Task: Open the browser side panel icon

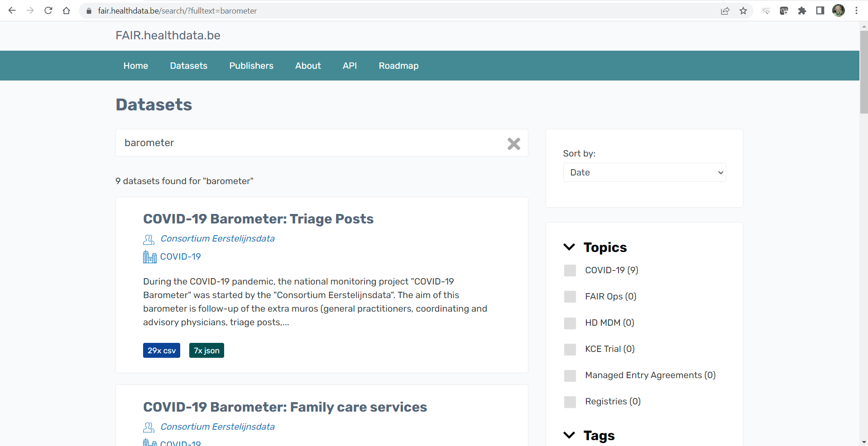Action: coord(820,10)
